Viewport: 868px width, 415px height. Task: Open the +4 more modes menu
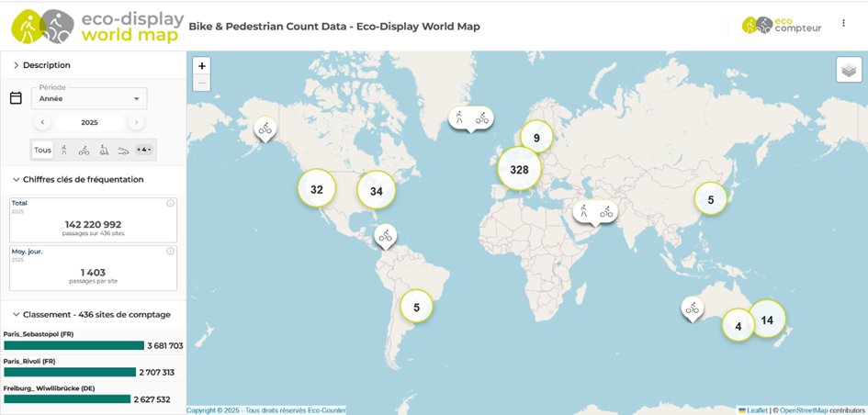[144, 150]
